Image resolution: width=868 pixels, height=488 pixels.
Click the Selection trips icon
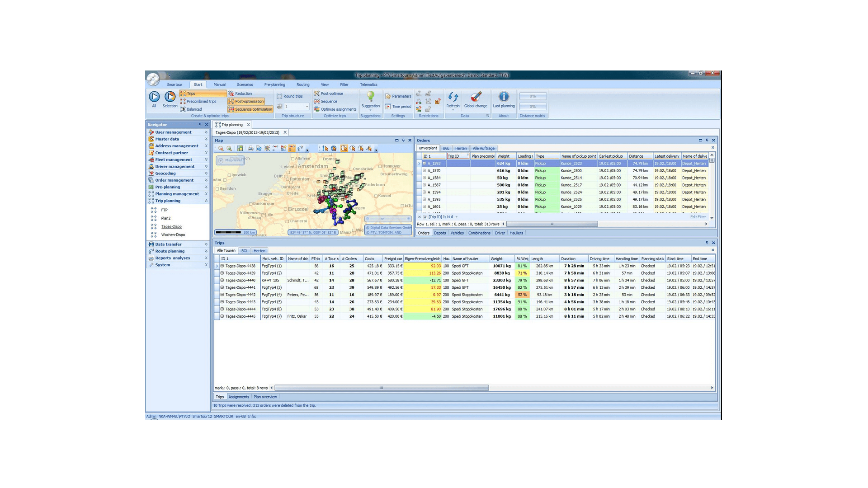[x=170, y=97]
